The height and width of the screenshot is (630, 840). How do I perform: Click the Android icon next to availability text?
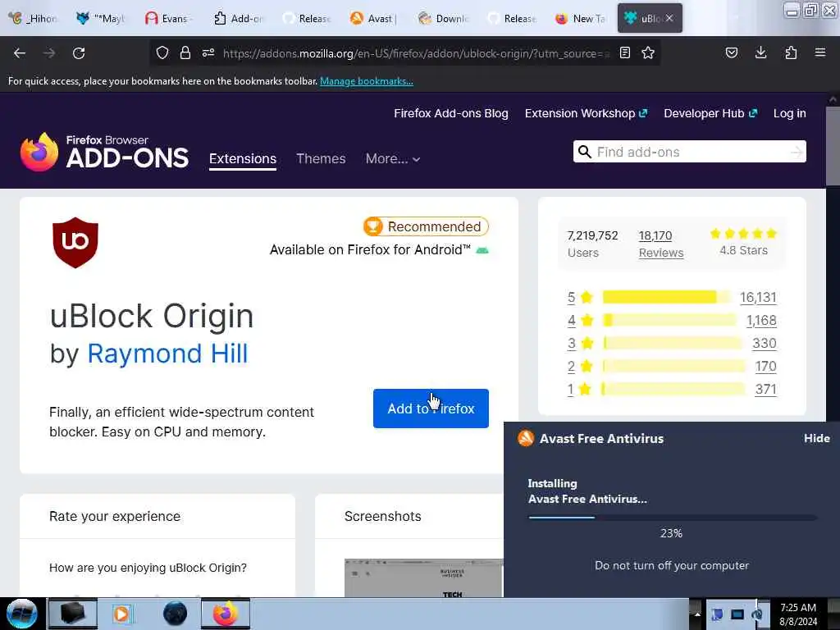(x=482, y=250)
